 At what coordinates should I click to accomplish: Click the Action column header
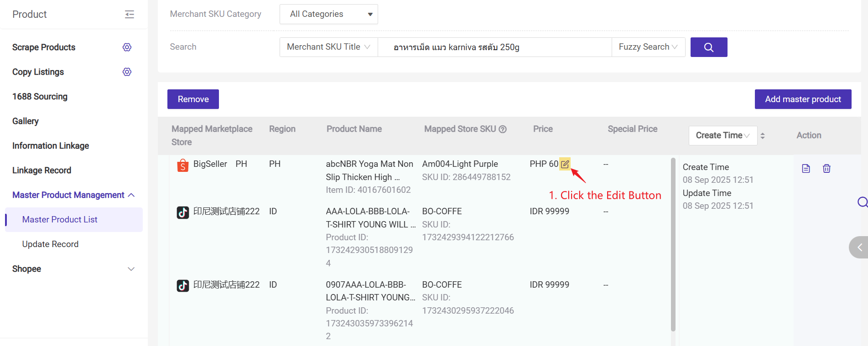point(809,135)
